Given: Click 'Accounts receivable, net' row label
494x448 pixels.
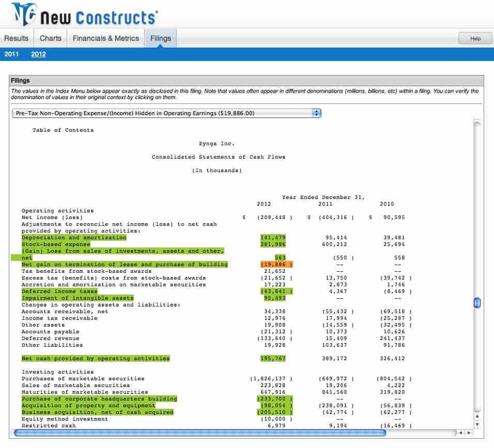Looking at the screenshot, I should pyautogui.click(x=65, y=312).
